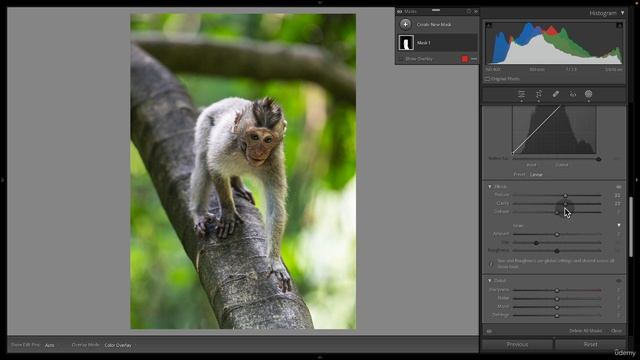Image resolution: width=640 pixels, height=360 pixels.
Task: Click the left panel expand arrow at screen edge
Action: [3, 180]
